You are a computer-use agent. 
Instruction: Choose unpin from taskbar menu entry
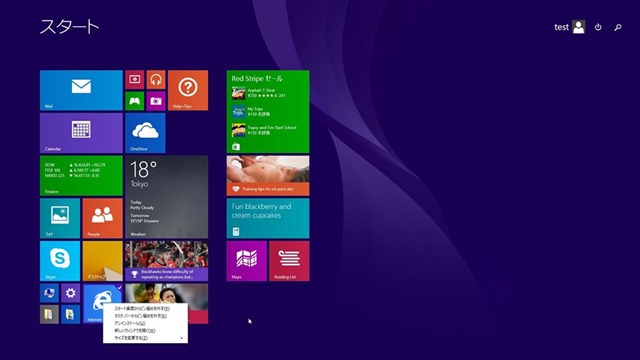145,316
